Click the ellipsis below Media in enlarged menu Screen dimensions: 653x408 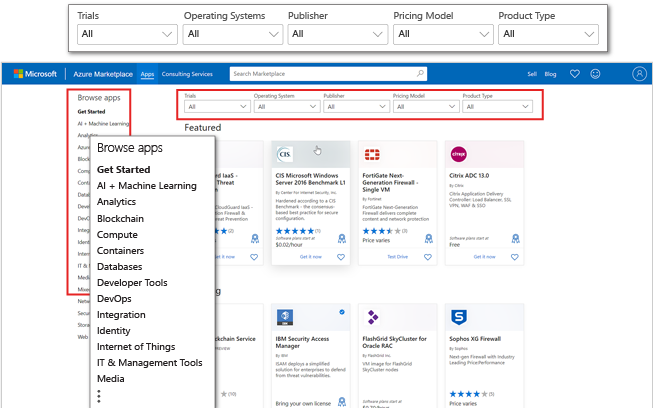(99, 396)
